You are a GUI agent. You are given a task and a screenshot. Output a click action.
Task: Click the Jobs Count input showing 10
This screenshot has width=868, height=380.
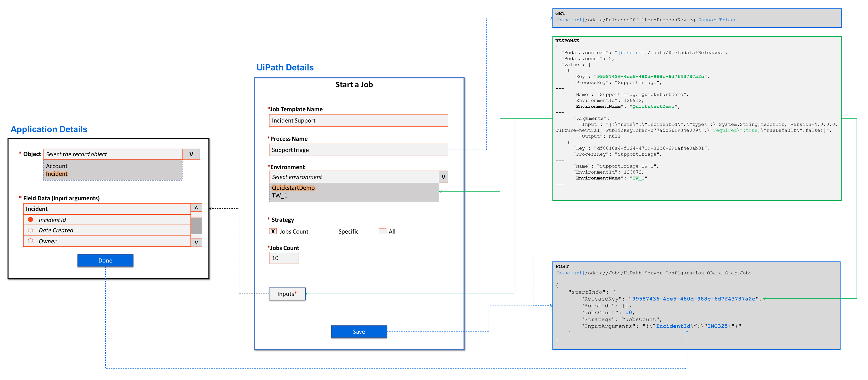point(284,258)
